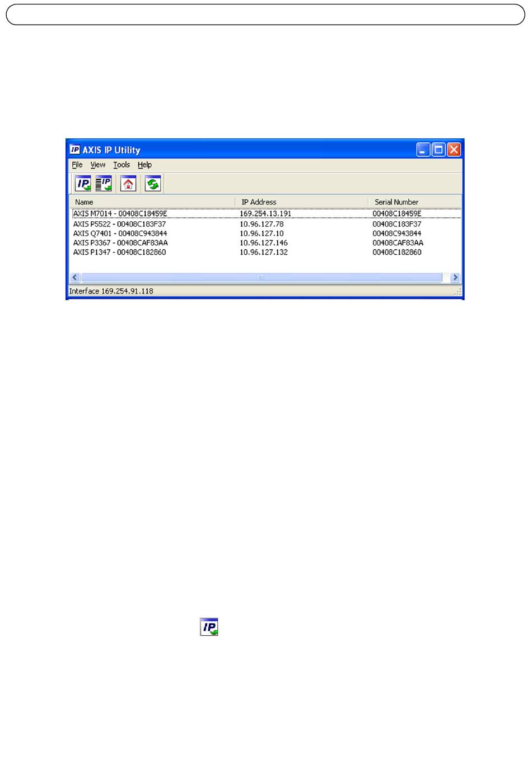This screenshot has width=532, height=778.
Task: Click the horizontal scrollbar right arrow
Action: pos(455,277)
